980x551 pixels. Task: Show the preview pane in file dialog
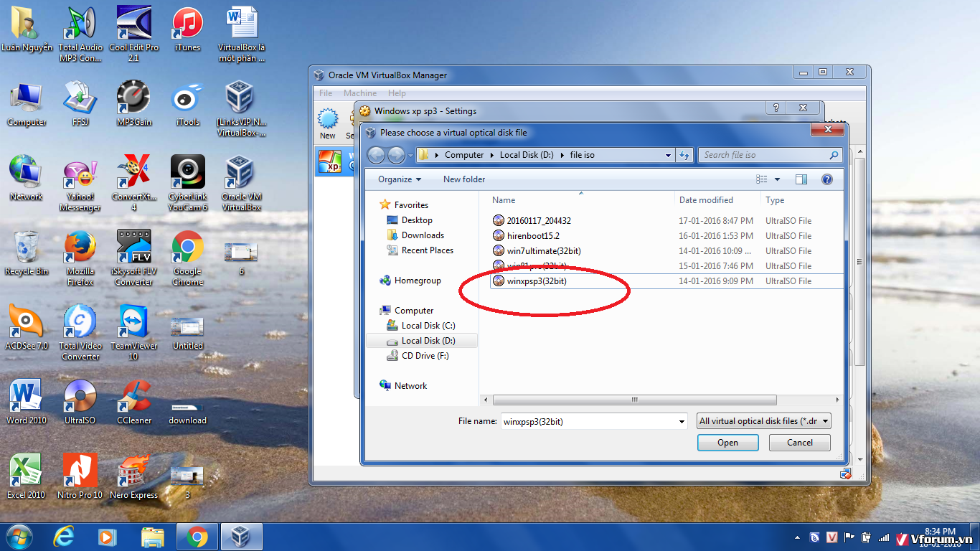tap(801, 179)
